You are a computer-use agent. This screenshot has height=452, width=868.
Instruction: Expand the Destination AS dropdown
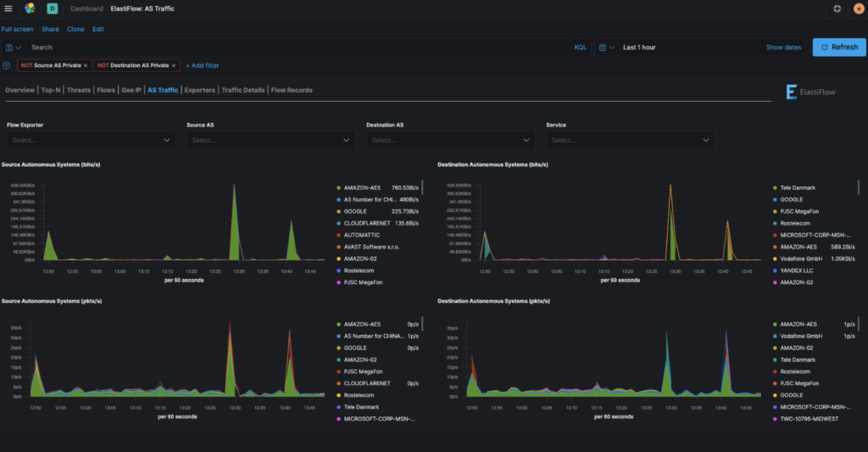coord(451,140)
